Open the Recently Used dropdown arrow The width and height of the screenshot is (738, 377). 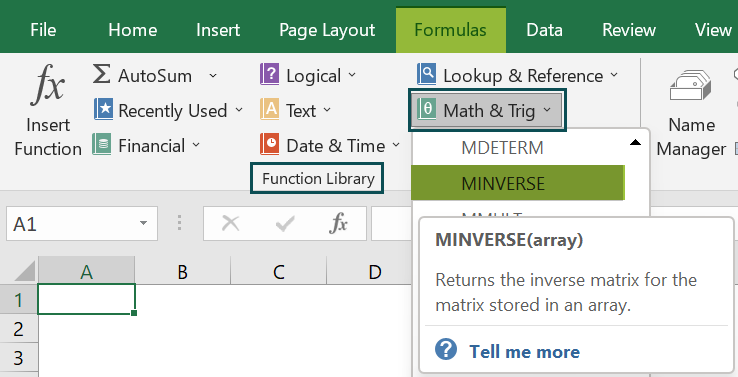[x=239, y=110]
